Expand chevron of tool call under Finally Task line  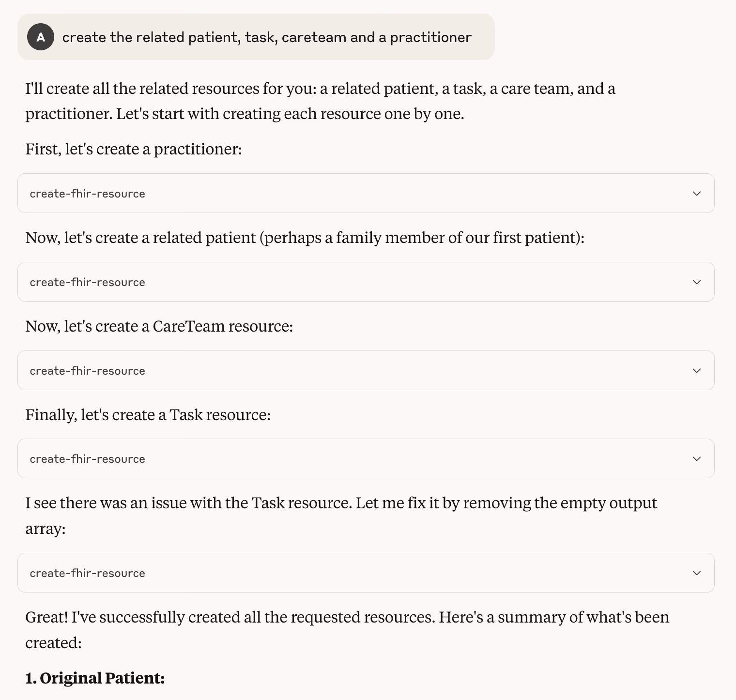697,459
